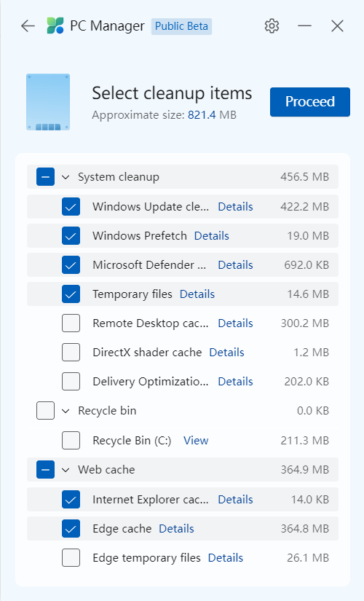Uncheck the Windows Prefetch checkbox

pyautogui.click(x=71, y=236)
